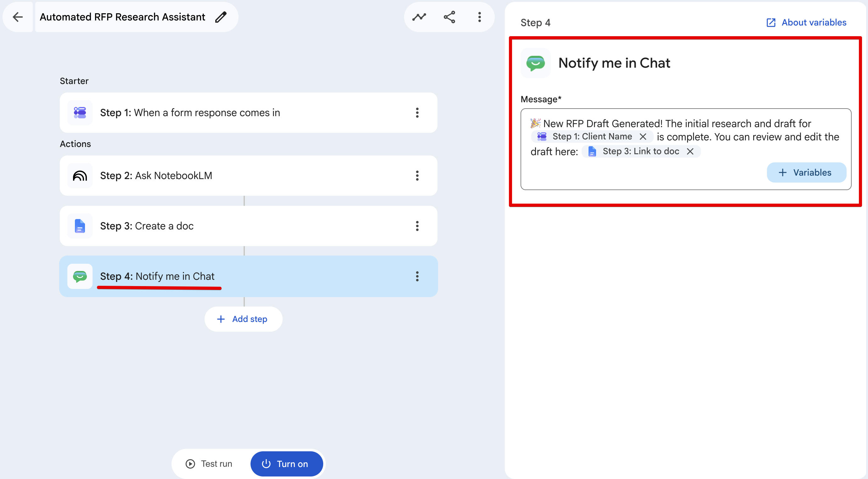This screenshot has height=479, width=868.
Task: Click the Add step button
Action: [x=243, y=319]
